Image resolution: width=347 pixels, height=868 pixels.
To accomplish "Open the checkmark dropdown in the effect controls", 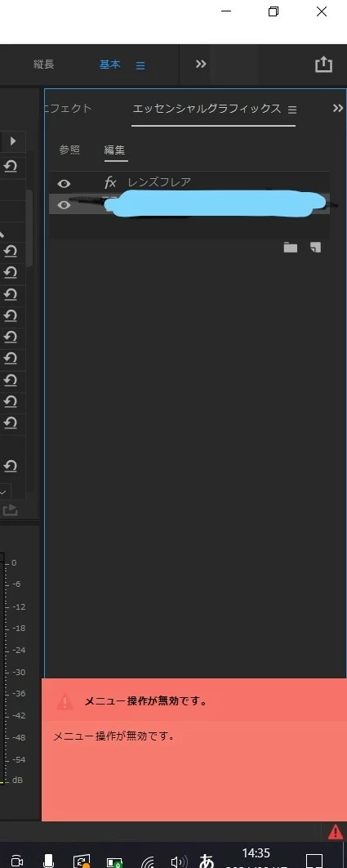I will point(3,491).
